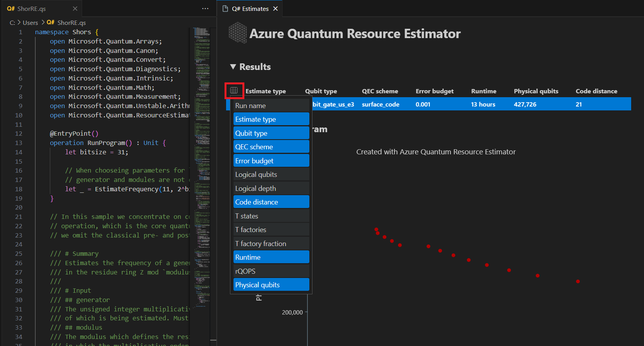Sort by Error budget column header

tap(435, 91)
